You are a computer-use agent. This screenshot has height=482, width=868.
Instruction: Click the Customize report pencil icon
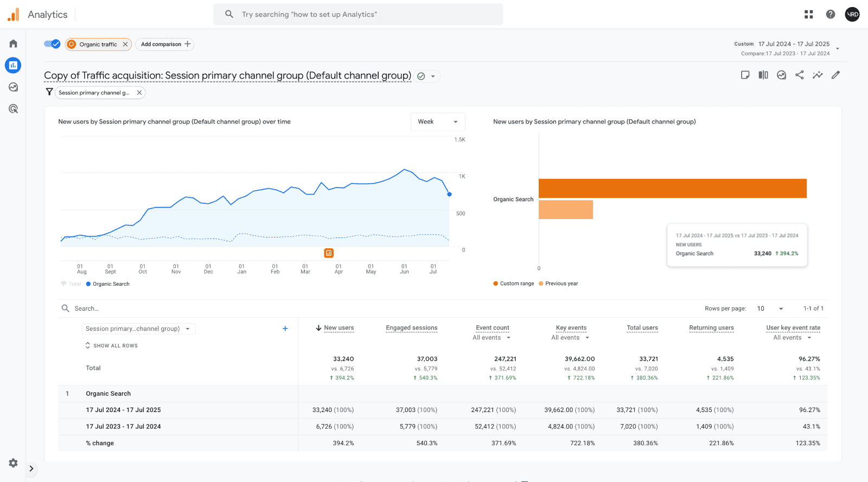835,75
